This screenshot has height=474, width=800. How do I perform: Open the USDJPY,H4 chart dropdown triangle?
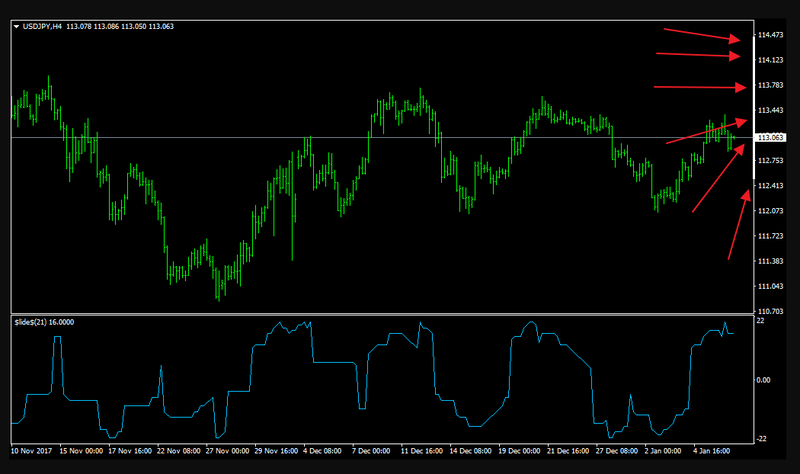point(16,27)
